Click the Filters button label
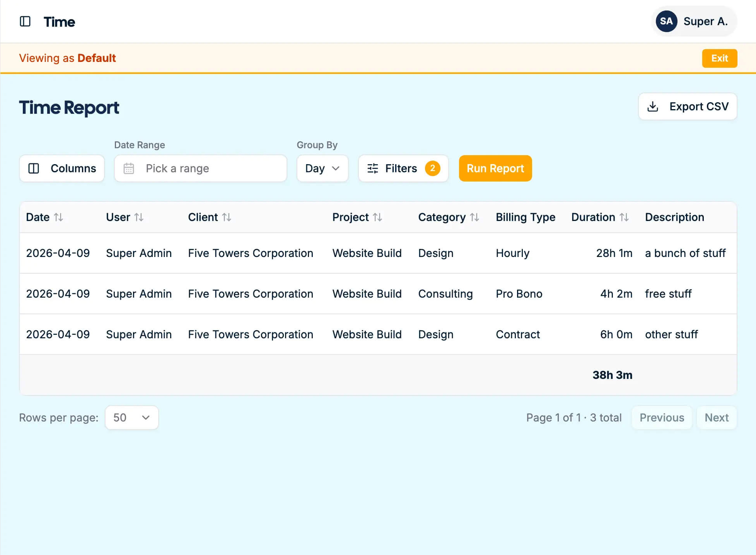 coord(401,168)
